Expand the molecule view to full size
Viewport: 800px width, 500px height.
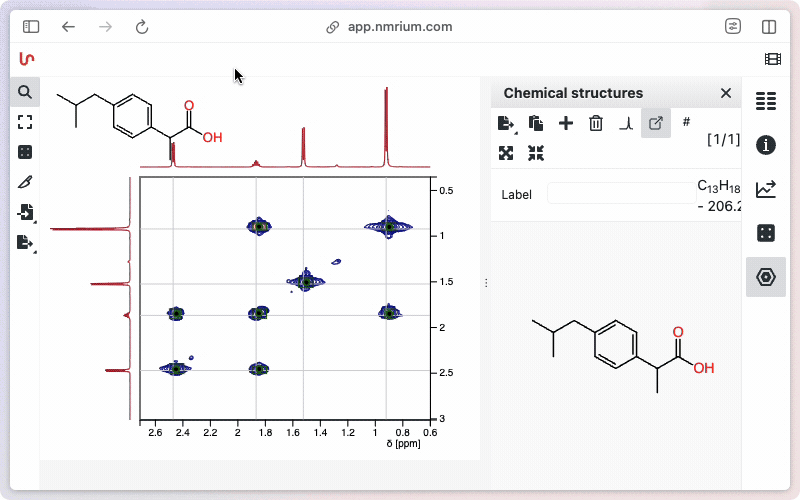tap(506, 153)
